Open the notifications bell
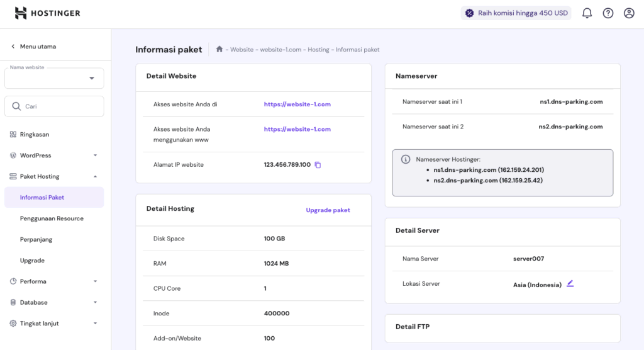Screen dimensions: 644x350 [x=587, y=13]
